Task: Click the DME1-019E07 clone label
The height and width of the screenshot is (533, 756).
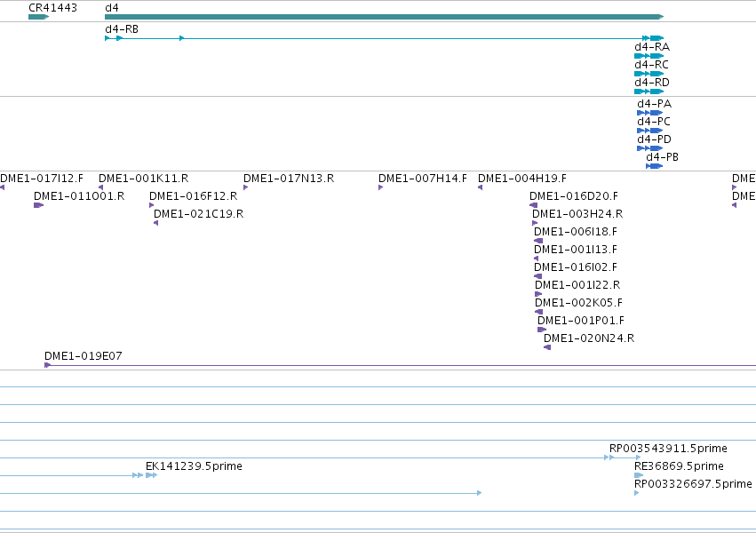Action: click(x=83, y=356)
